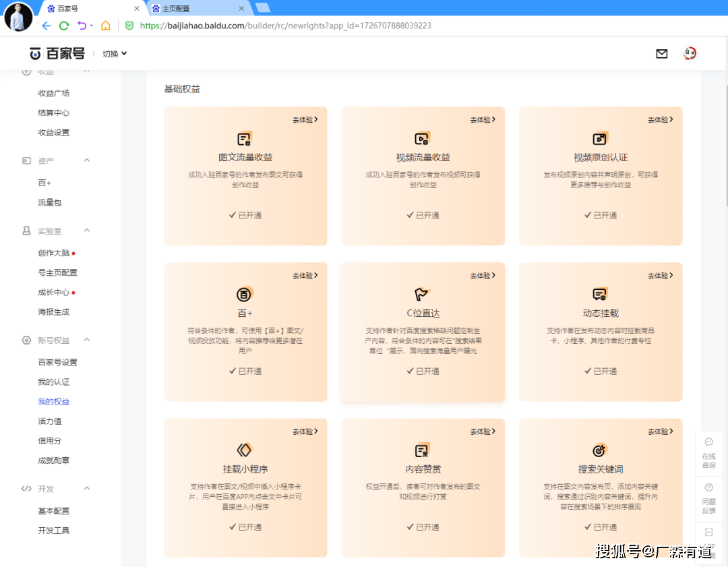Screen dimensions: 728x567
Task: Open the 切换 account dropdown
Action: (115, 54)
